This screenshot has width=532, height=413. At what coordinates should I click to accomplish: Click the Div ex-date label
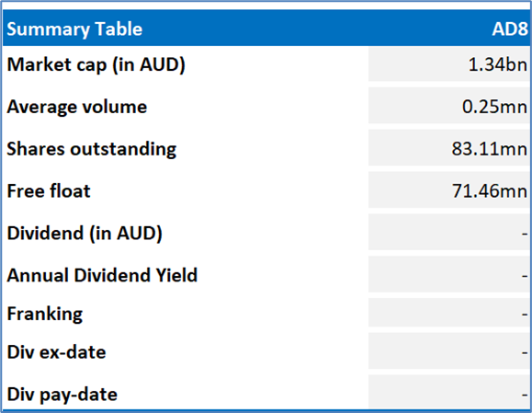(x=56, y=352)
